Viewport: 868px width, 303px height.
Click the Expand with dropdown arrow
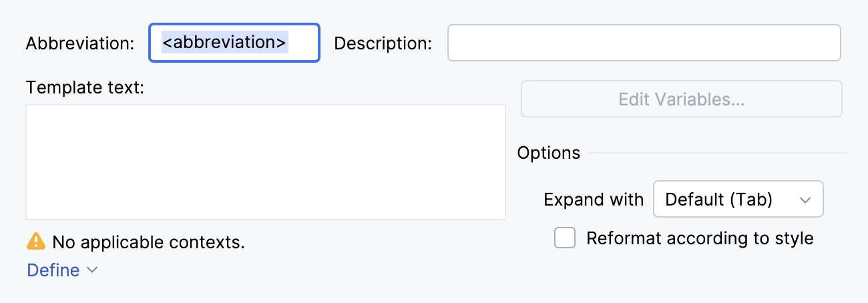[805, 200]
